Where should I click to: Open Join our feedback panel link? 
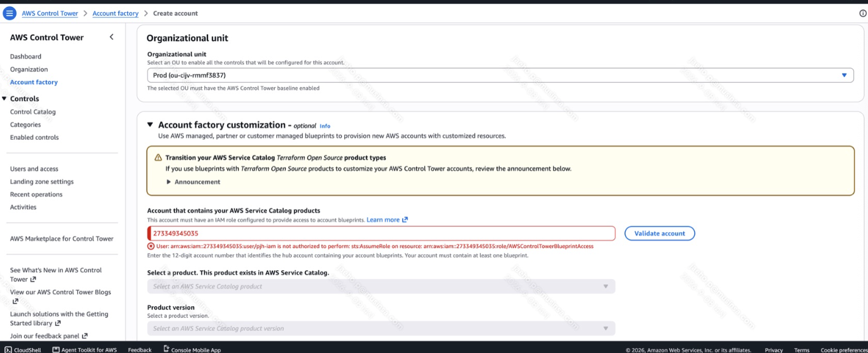(49, 336)
